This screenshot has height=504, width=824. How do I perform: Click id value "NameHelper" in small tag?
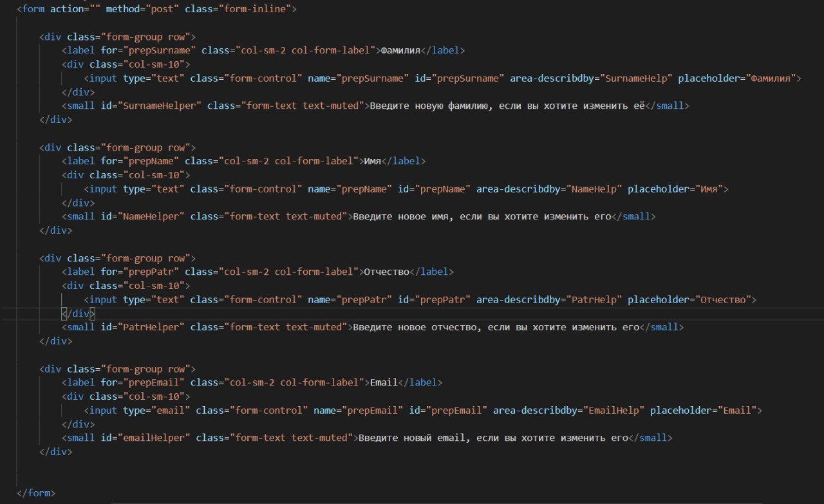(151, 216)
